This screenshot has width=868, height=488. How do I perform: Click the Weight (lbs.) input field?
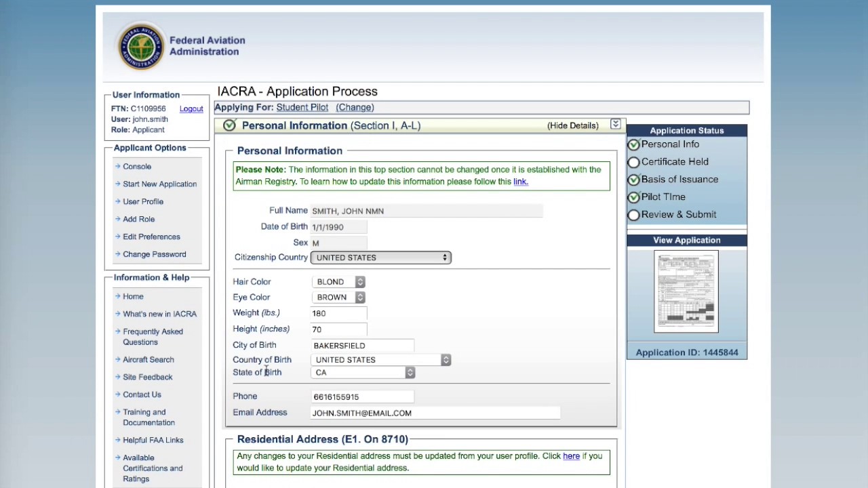pos(339,313)
